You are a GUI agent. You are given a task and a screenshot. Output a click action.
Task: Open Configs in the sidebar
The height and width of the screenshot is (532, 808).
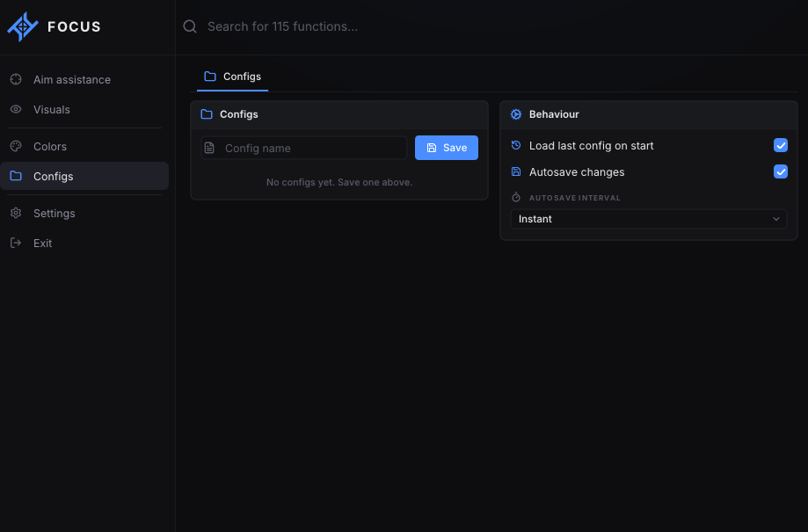pyautogui.click(x=84, y=176)
